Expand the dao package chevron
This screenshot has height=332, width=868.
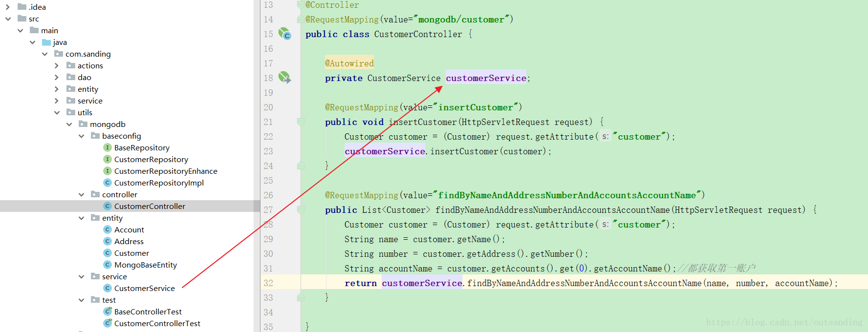click(x=57, y=77)
